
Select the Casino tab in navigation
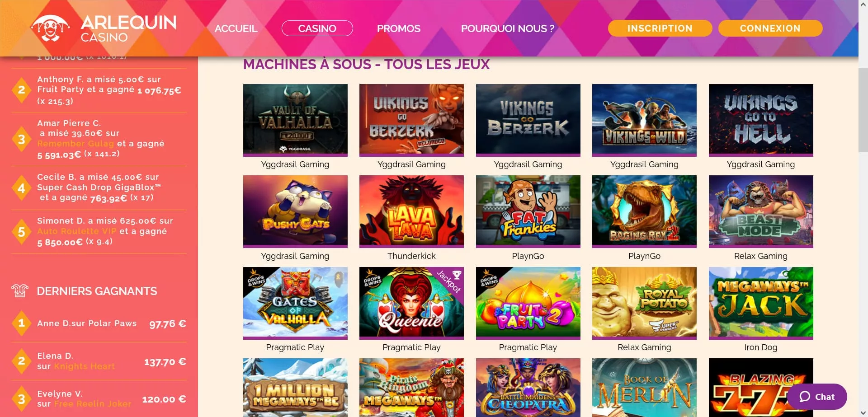pos(317,28)
